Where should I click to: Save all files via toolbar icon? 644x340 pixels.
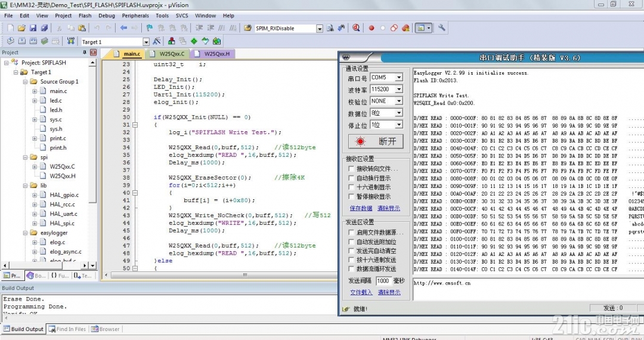[44, 28]
